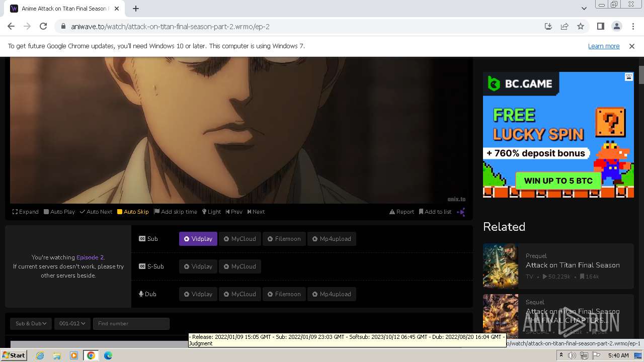Viewport: 644px width, 362px height.
Task: Open the Prequel Attack on Titan Final Season
Action: 573,265
